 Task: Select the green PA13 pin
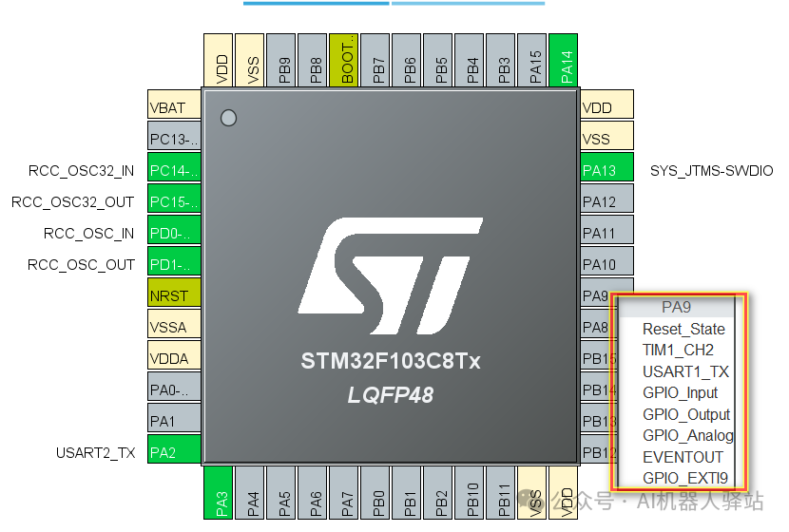click(x=606, y=167)
